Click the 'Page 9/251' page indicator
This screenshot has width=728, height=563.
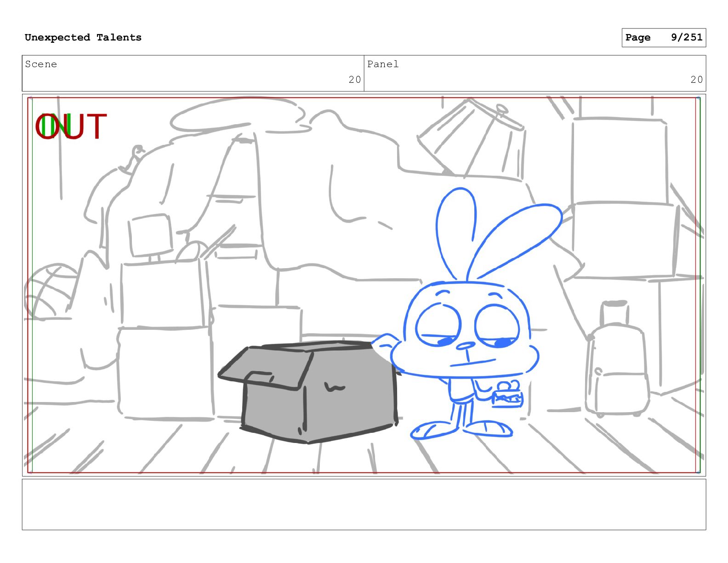[664, 38]
